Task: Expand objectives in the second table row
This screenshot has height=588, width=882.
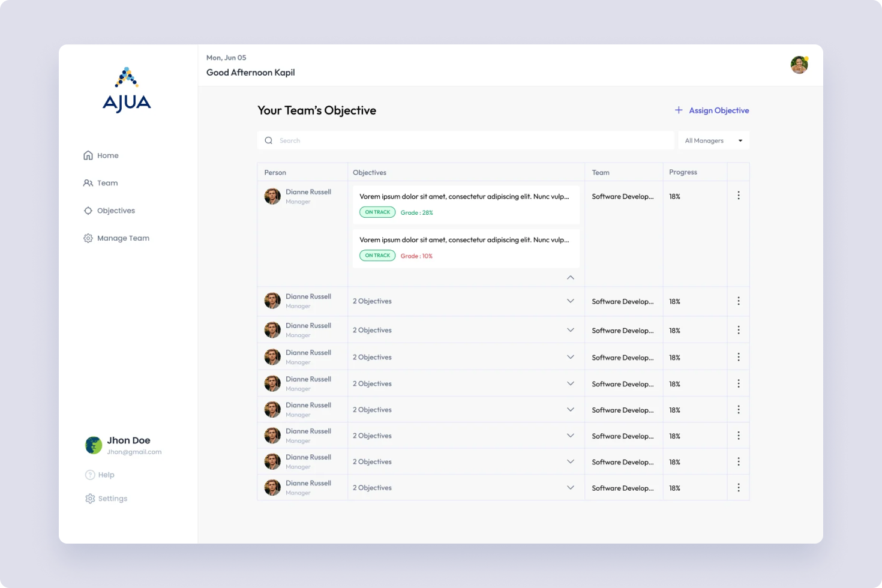Action: pyautogui.click(x=570, y=301)
